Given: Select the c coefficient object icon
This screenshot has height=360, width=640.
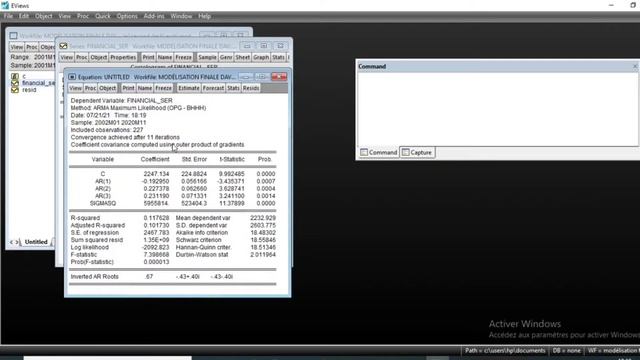Looking at the screenshot, I should pos(15,76).
